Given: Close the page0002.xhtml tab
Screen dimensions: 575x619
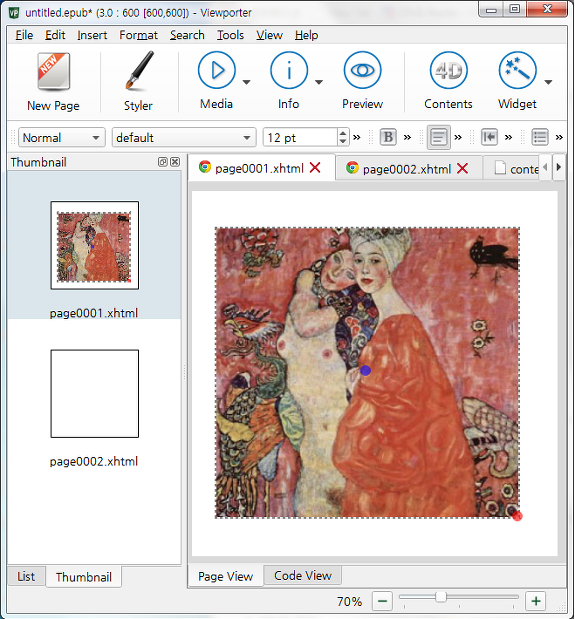Looking at the screenshot, I should click(462, 169).
